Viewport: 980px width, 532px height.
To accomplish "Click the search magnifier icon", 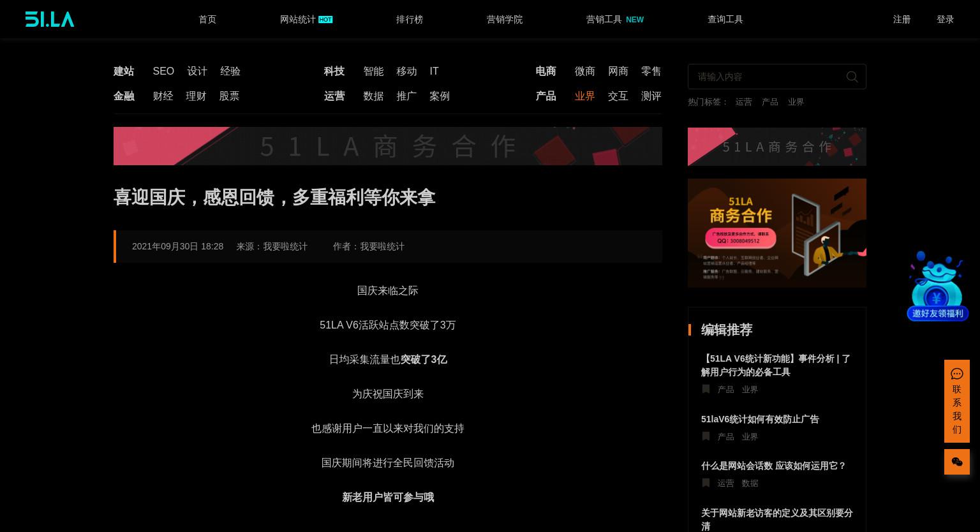I will 852,77.
